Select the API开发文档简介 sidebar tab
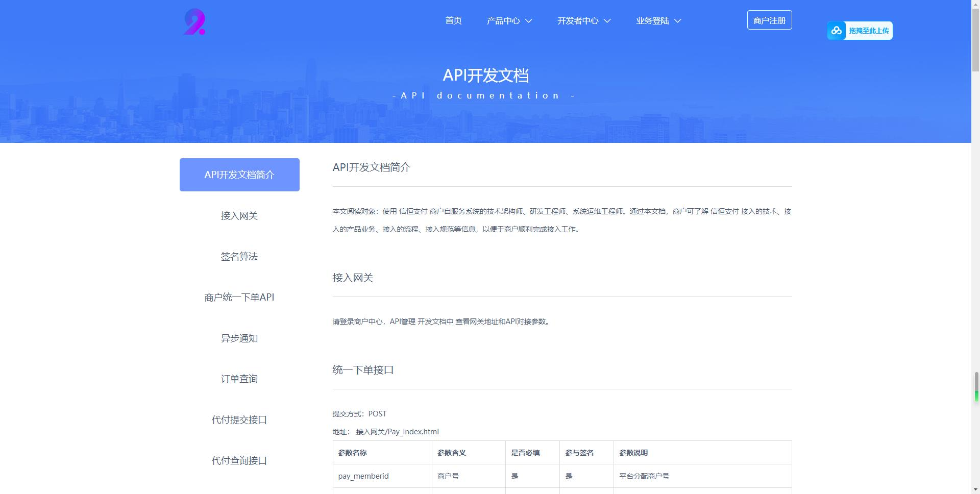Image resolution: width=980 pixels, height=494 pixels. 239,175
